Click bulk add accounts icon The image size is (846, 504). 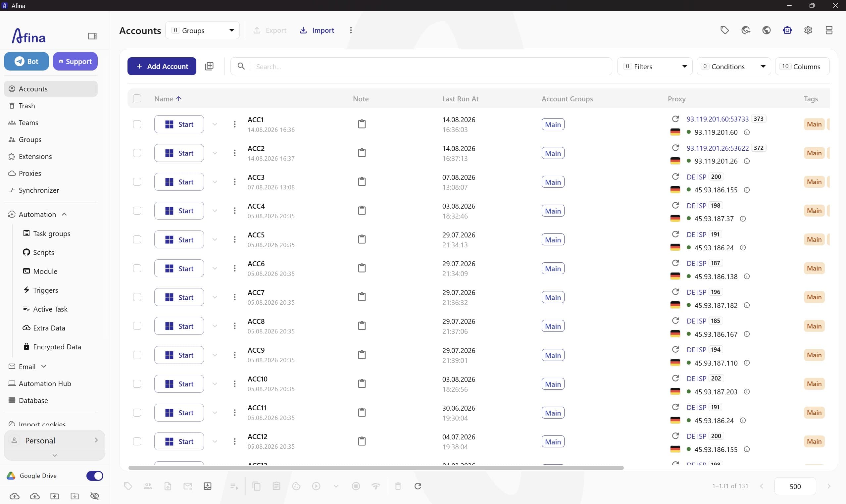click(x=209, y=66)
